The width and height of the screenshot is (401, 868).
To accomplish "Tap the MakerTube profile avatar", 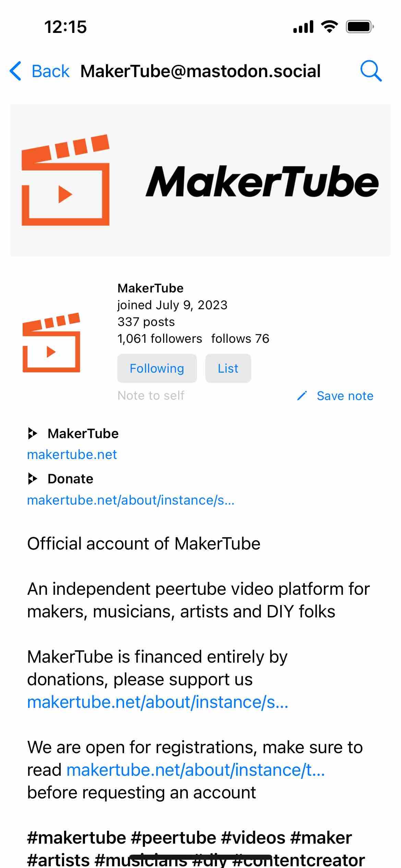I will click(x=51, y=342).
